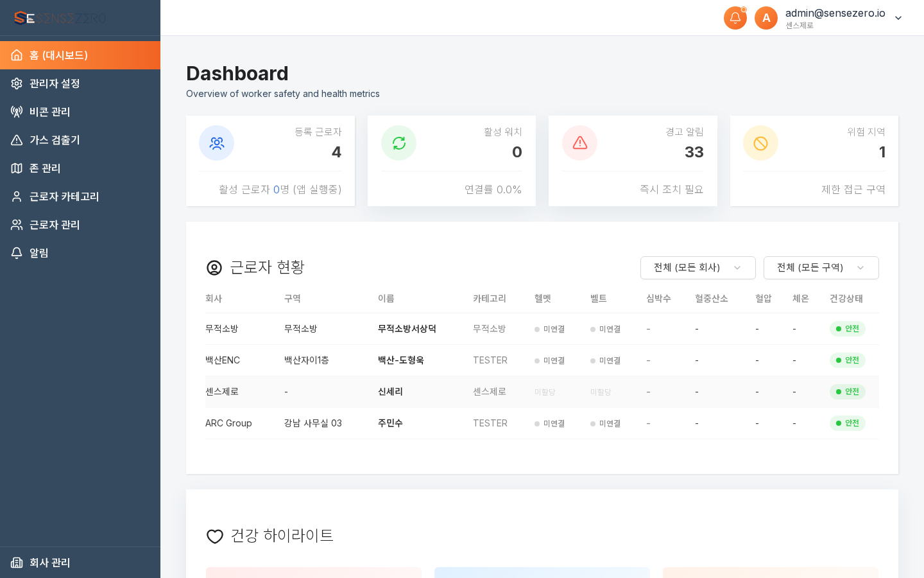The width and height of the screenshot is (924, 578).
Task: Click the 경고 알림 alert count card
Action: coord(633,161)
